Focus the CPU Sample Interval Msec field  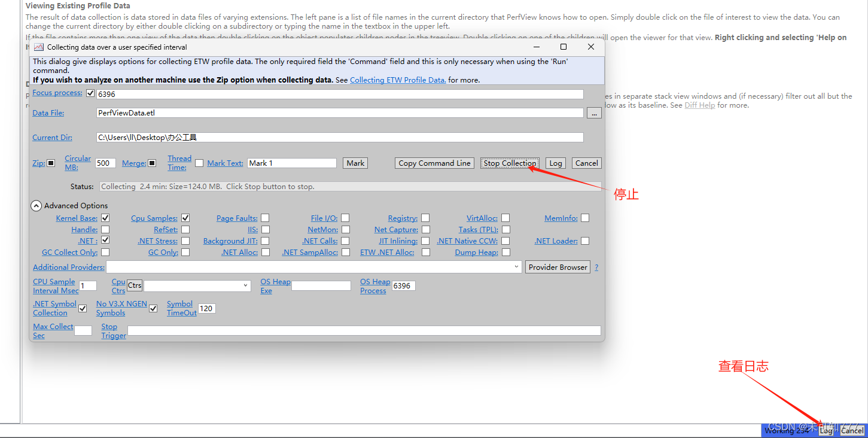click(x=88, y=285)
